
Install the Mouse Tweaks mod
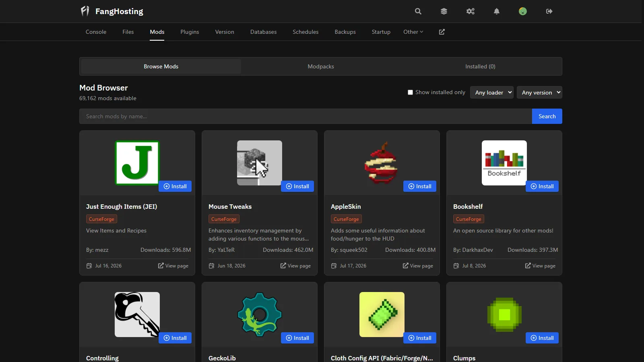pyautogui.click(x=297, y=186)
